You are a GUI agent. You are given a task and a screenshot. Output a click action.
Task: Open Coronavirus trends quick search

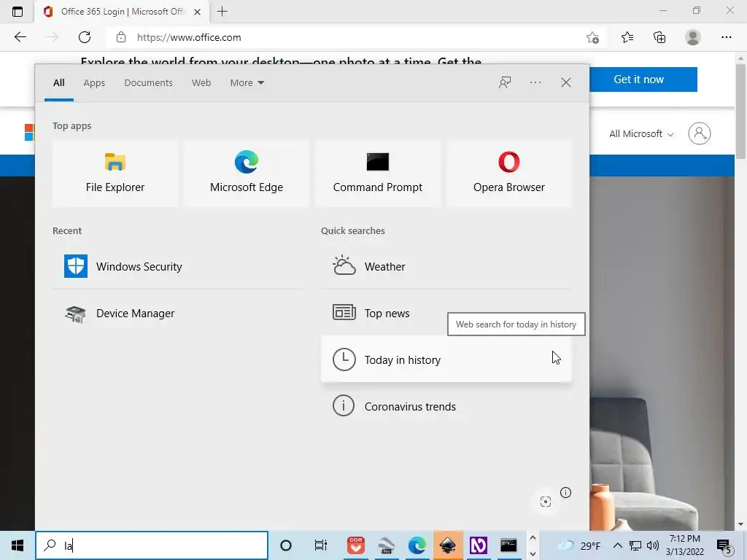coord(446,406)
